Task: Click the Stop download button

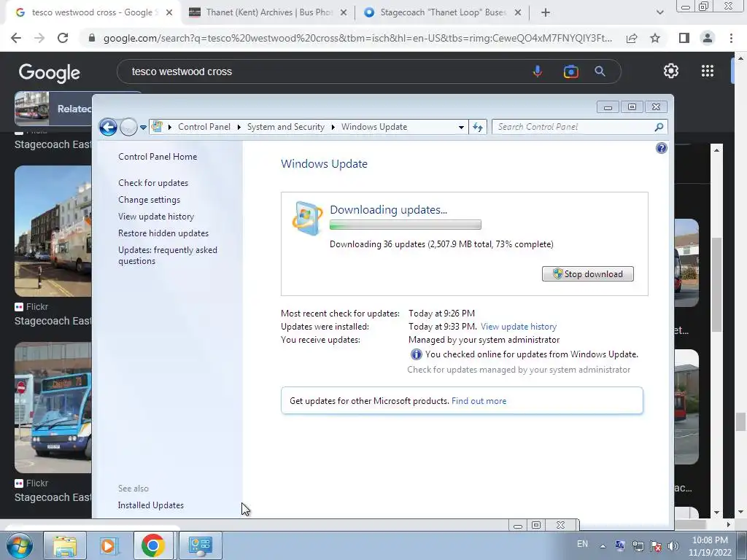Action: [588, 274]
